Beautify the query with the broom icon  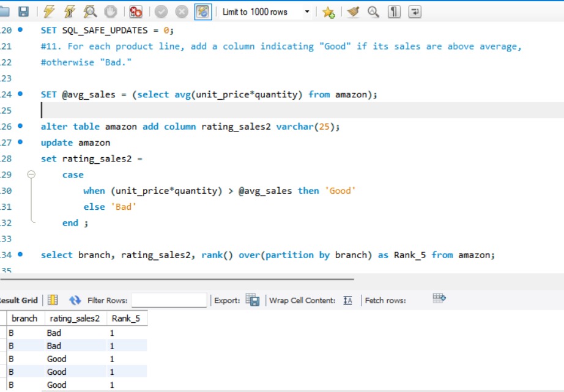(x=353, y=12)
